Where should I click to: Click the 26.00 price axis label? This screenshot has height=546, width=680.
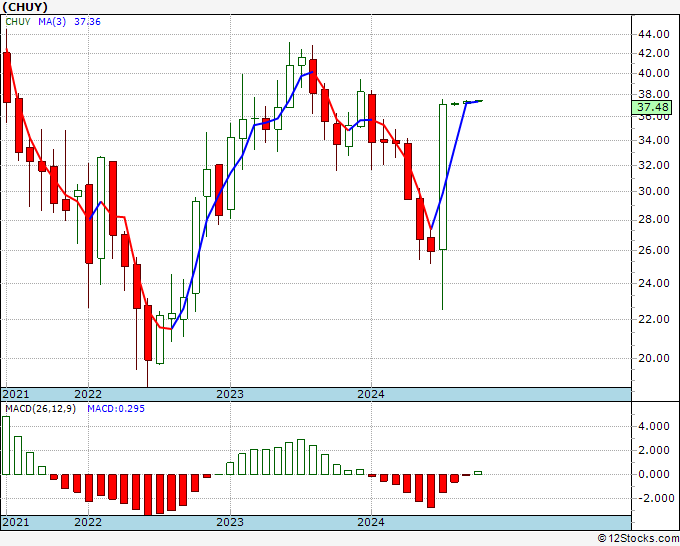653,250
